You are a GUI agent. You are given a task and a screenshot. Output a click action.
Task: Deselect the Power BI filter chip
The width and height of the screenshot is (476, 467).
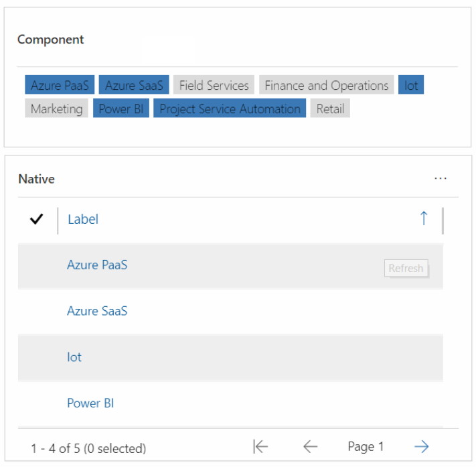[x=121, y=108]
